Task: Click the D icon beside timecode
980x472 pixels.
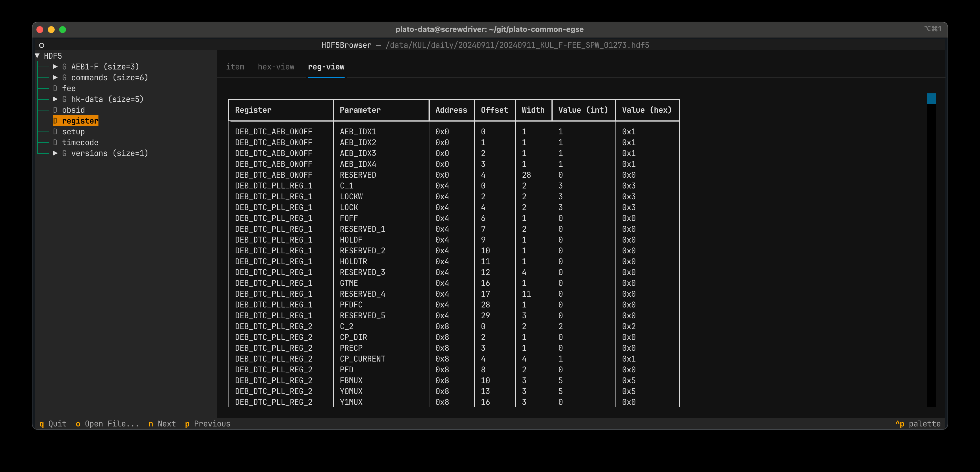Action: [55, 142]
